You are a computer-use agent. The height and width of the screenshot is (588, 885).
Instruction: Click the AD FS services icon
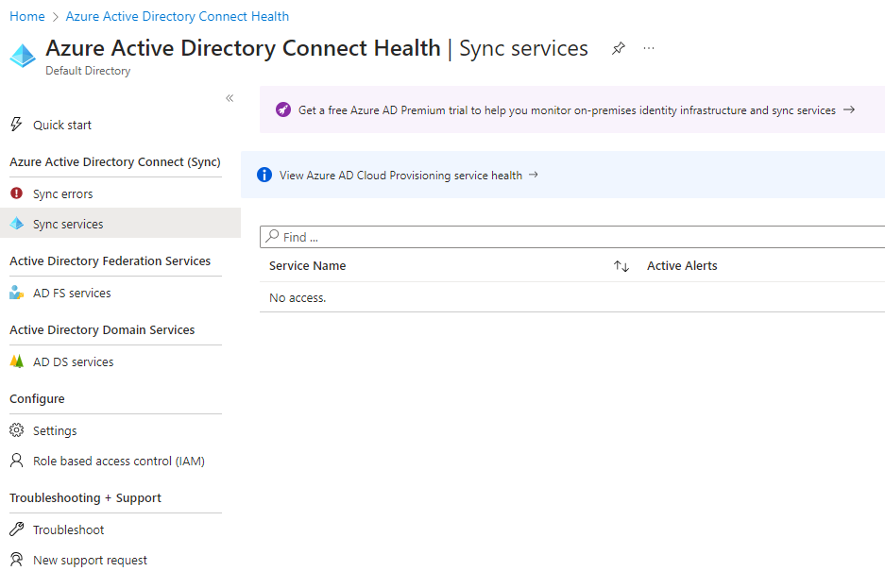coord(16,293)
